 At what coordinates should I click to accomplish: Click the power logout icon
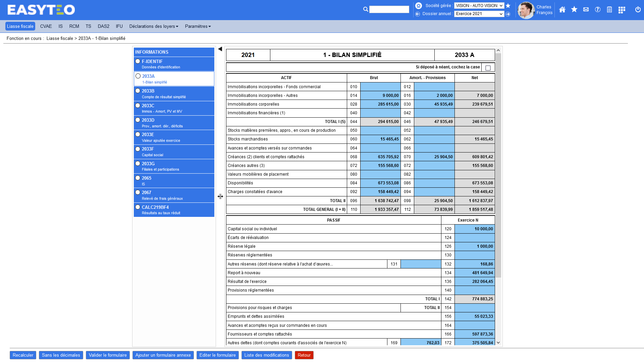pos(638,10)
